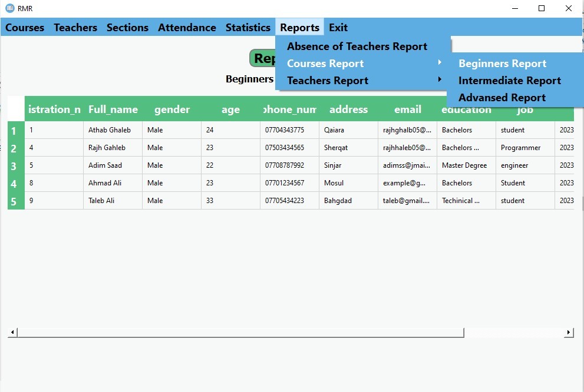
Task: Click the email column header
Action: coord(407,109)
